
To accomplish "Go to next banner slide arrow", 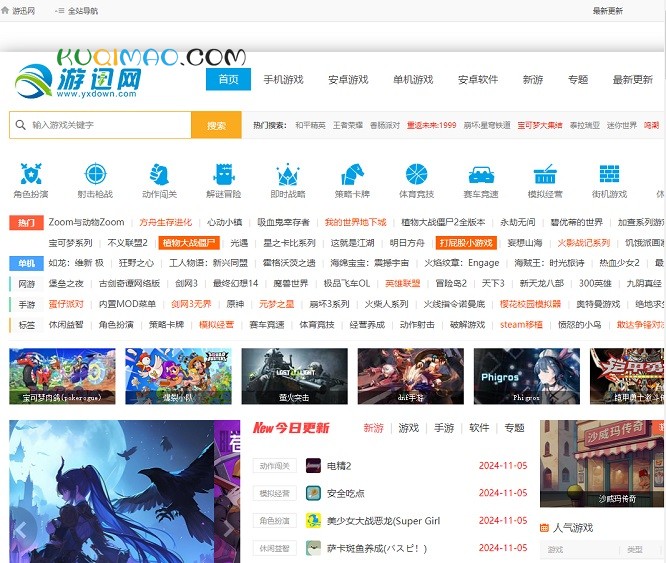I will pyautogui.click(x=229, y=529).
